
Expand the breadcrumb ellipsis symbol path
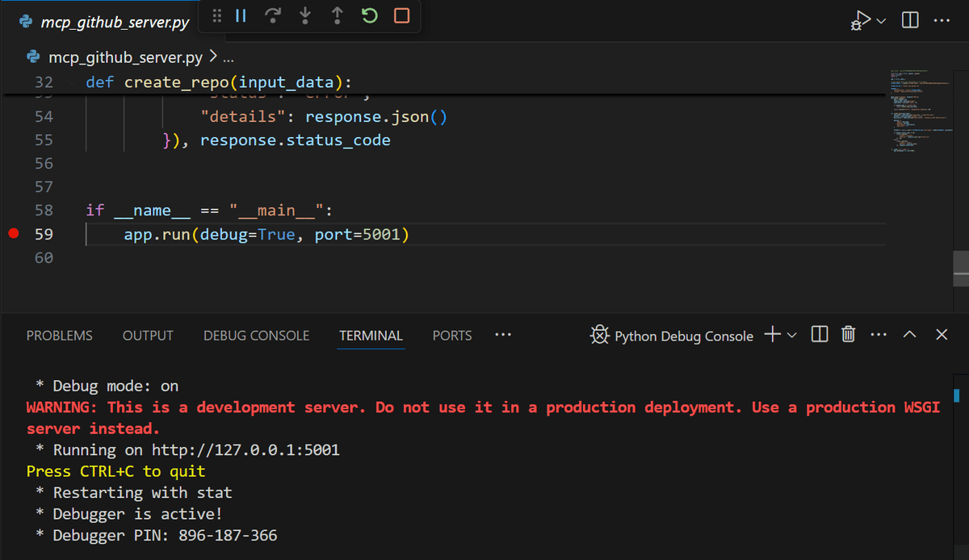click(x=228, y=58)
